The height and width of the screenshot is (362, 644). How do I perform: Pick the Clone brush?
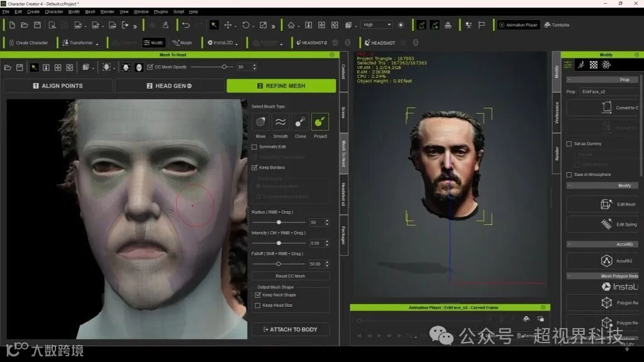pos(300,122)
